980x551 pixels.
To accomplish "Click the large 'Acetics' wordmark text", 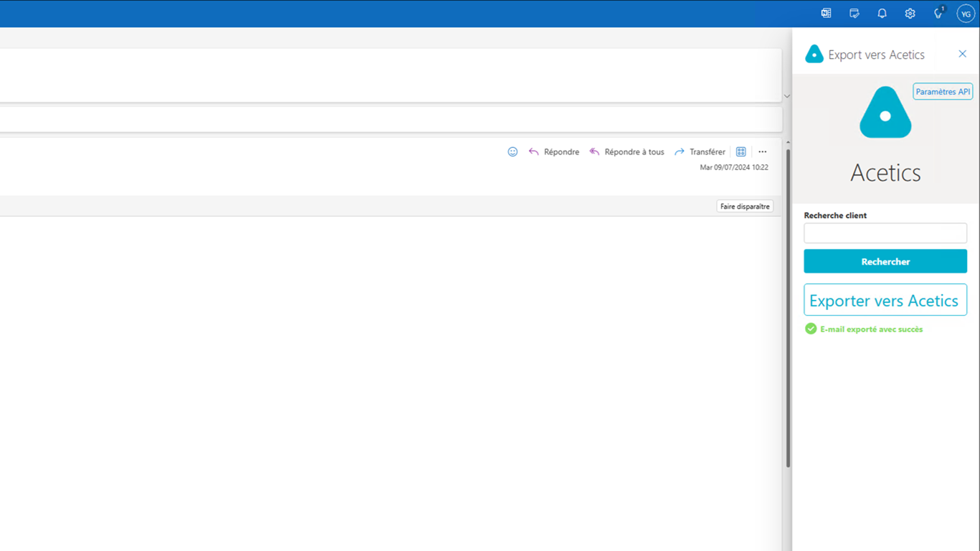I will pyautogui.click(x=885, y=173).
